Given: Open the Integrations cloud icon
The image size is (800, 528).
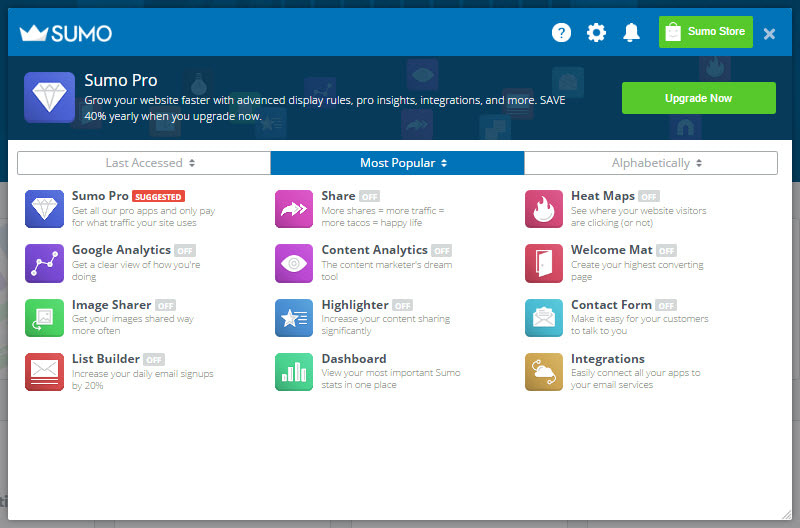Looking at the screenshot, I should tap(544, 372).
